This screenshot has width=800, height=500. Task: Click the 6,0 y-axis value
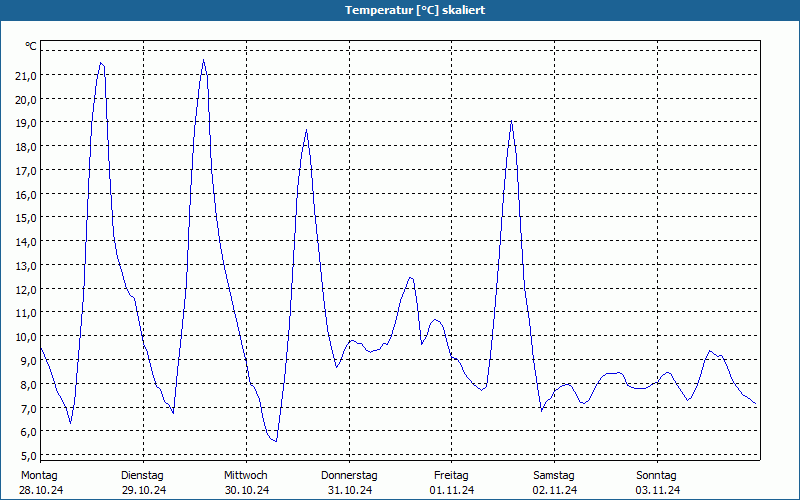tap(29, 432)
